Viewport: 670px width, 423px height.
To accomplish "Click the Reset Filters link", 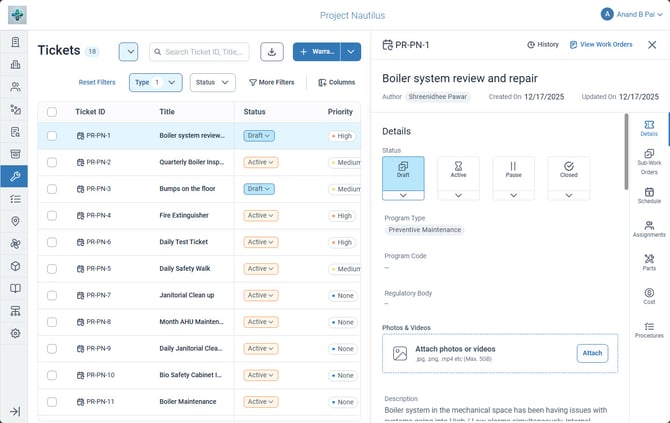I will point(97,82).
